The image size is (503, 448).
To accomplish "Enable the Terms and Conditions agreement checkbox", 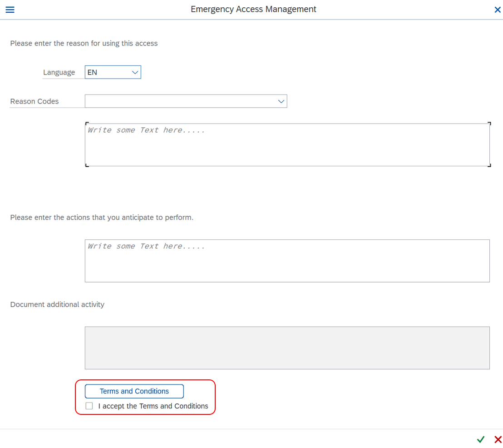I will (x=89, y=406).
